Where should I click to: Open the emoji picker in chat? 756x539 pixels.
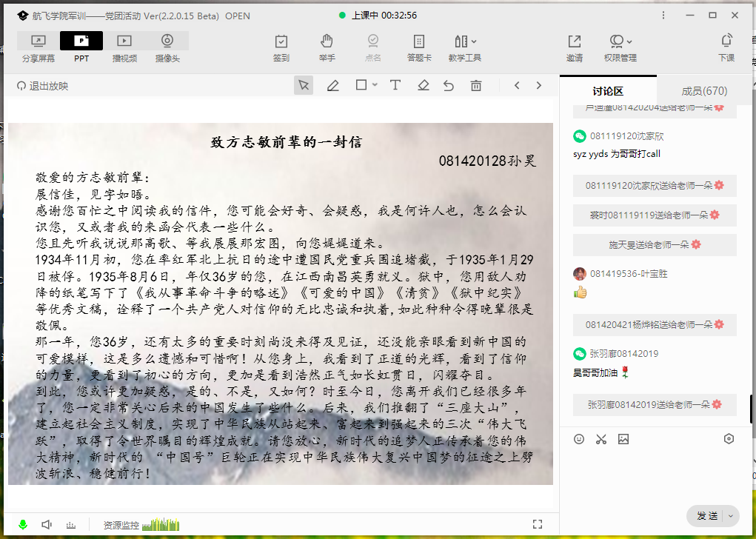point(579,439)
